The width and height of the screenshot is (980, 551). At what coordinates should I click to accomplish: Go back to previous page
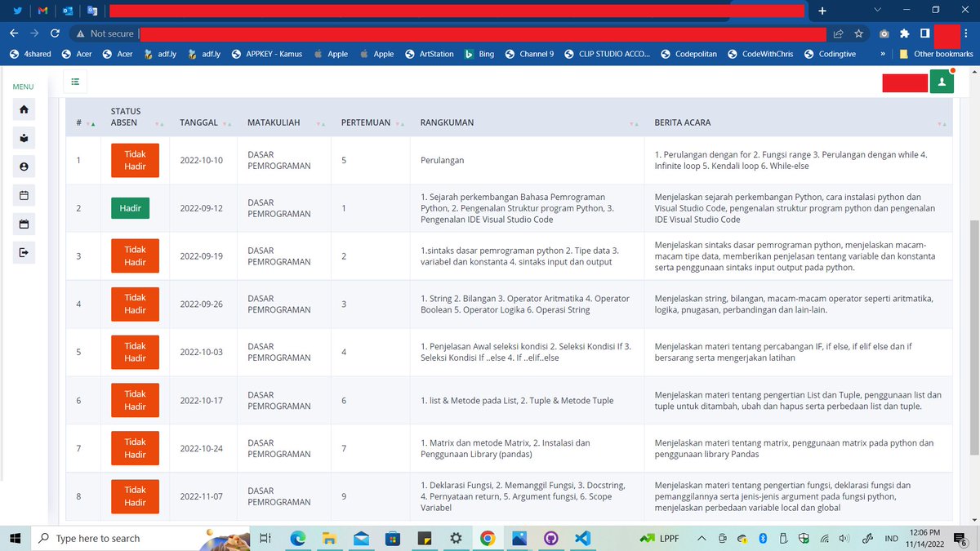[13, 33]
